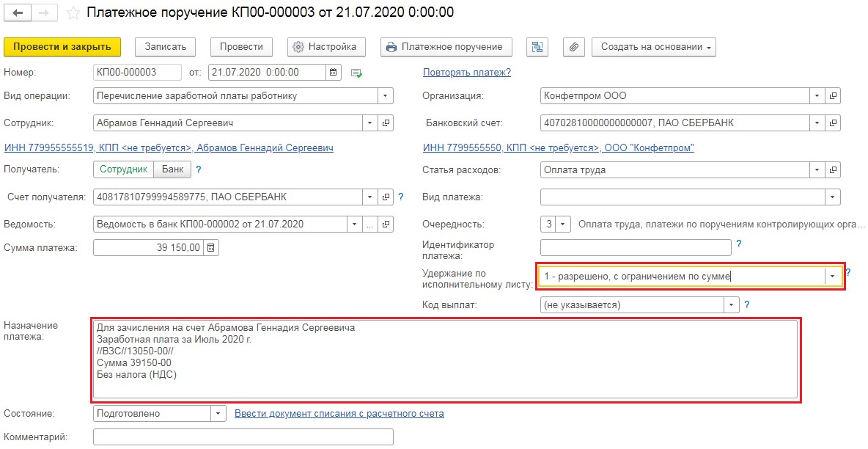Image resolution: width=868 pixels, height=449 pixels.
Task: Go forward with the right arrow button
Action: click(44, 12)
